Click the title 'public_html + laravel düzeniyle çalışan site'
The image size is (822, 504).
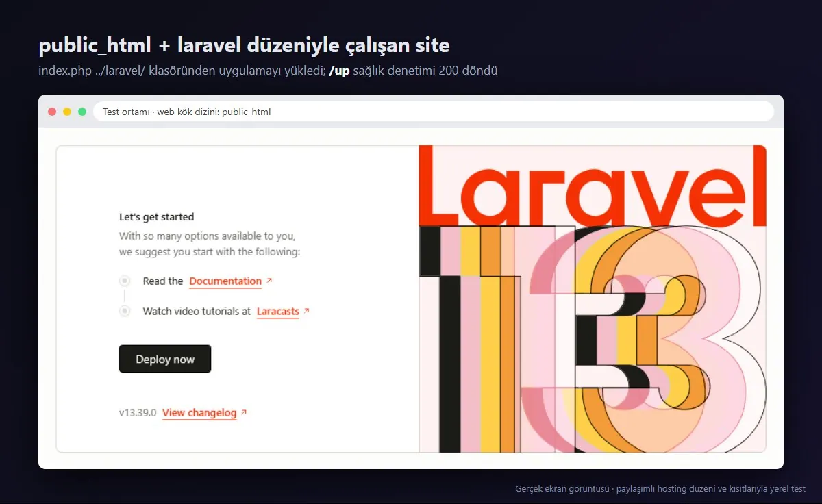click(245, 45)
